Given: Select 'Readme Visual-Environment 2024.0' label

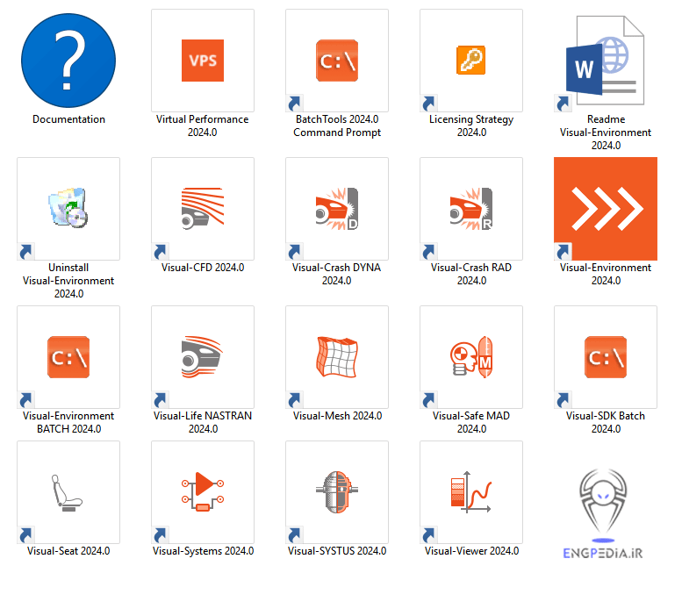Looking at the screenshot, I should coord(606,133).
